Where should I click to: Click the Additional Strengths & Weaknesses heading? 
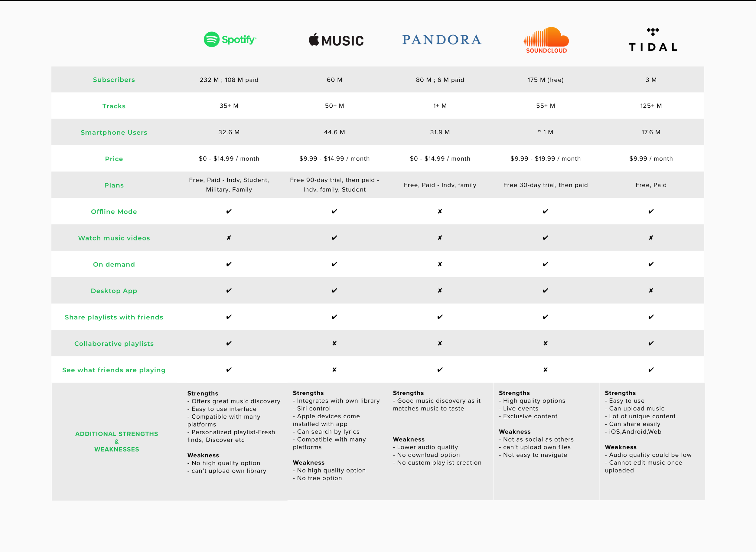pyautogui.click(x=117, y=441)
